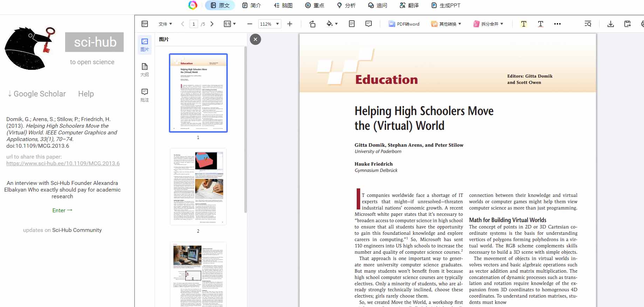The image size is (644, 307).
Task: Select the underlined T text tool
Action: tap(540, 24)
